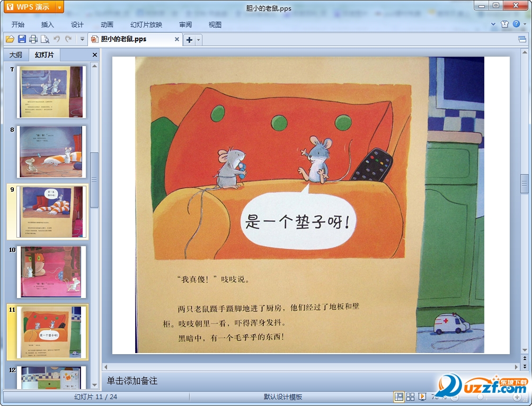The height and width of the screenshot is (406, 532).
Task: Switch to normal view icon
Action: tap(398, 396)
